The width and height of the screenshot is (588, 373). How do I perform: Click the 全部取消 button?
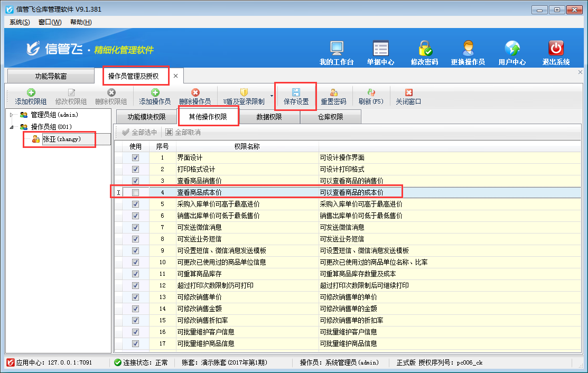point(183,133)
